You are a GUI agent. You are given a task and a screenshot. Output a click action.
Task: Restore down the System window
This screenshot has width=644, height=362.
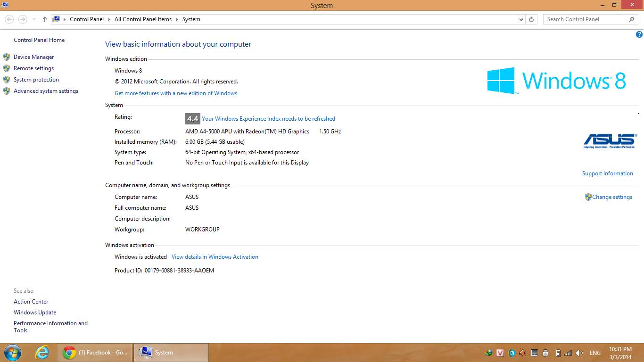click(614, 5)
